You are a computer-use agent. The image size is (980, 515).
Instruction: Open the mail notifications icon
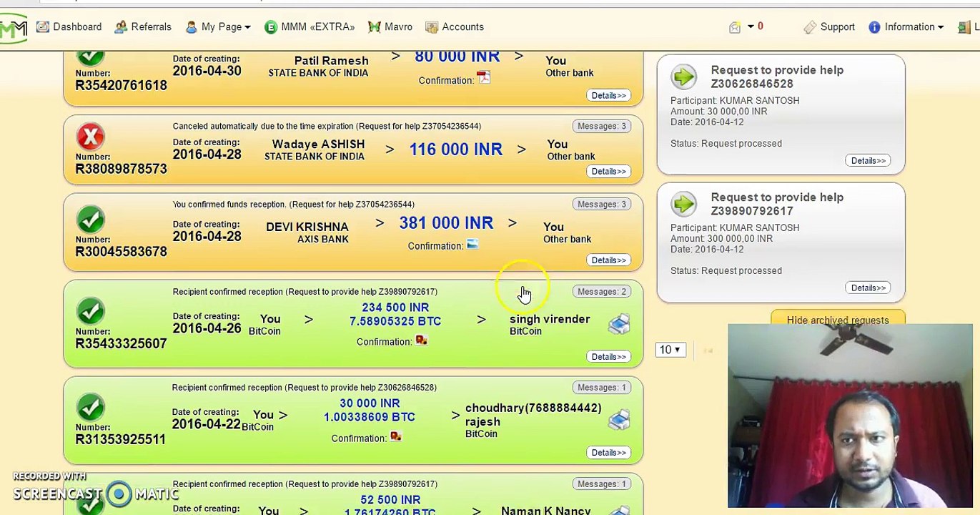click(735, 27)
